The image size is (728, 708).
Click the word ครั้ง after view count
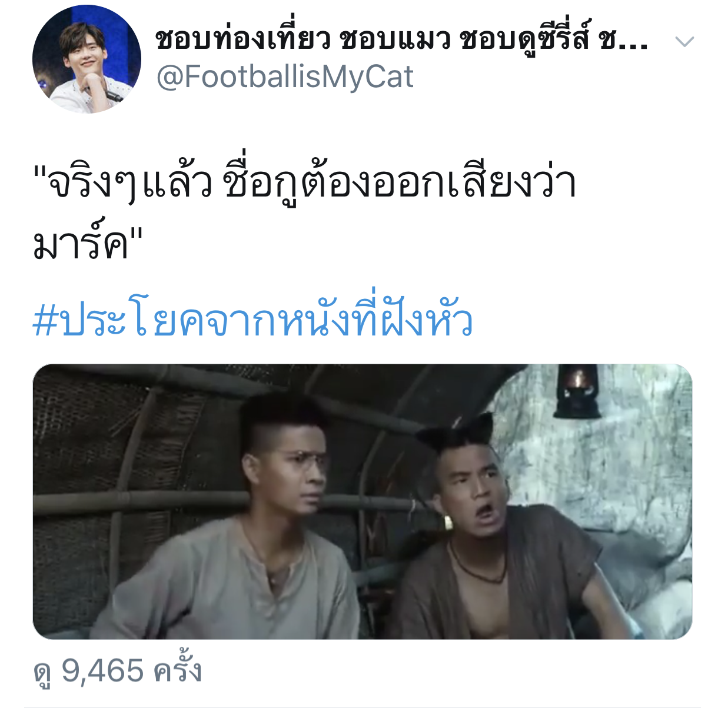tap(178, 670)
